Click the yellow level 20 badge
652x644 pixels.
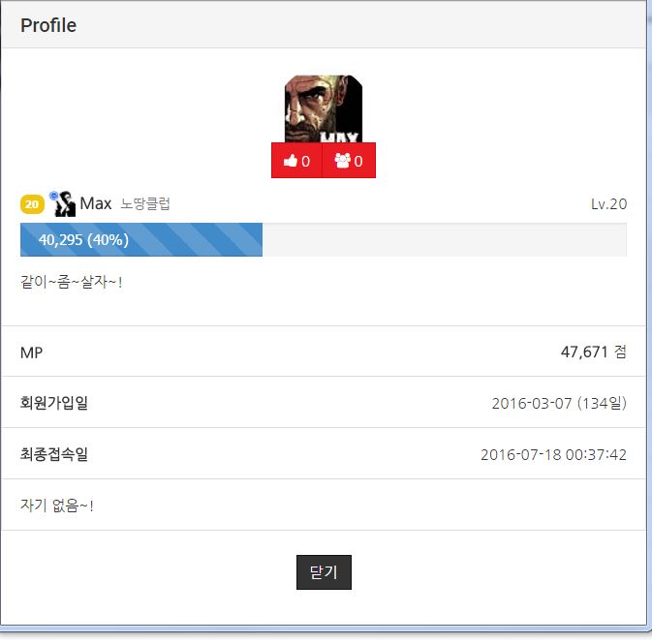(x=32, y=204)
